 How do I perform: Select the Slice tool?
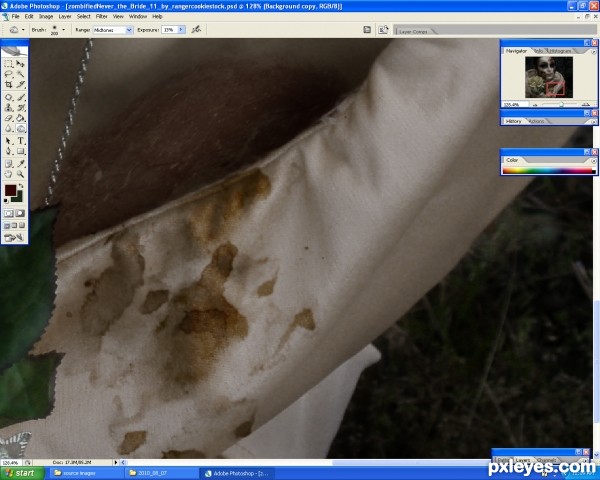coord(20,85)
